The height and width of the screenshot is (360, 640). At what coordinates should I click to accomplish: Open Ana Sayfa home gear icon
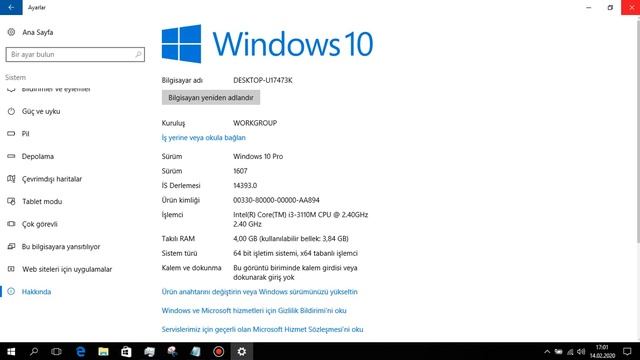[11, 32]
